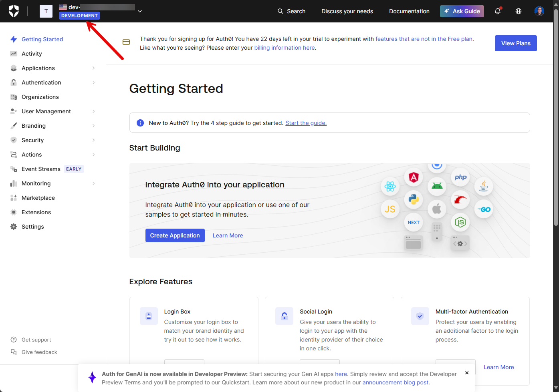Click the Create Application button

175,235
